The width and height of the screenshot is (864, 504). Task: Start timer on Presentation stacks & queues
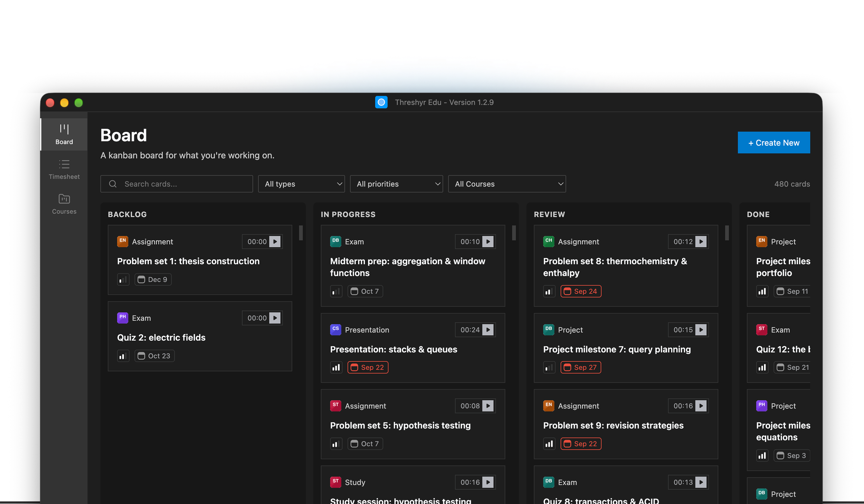point(488,330)
